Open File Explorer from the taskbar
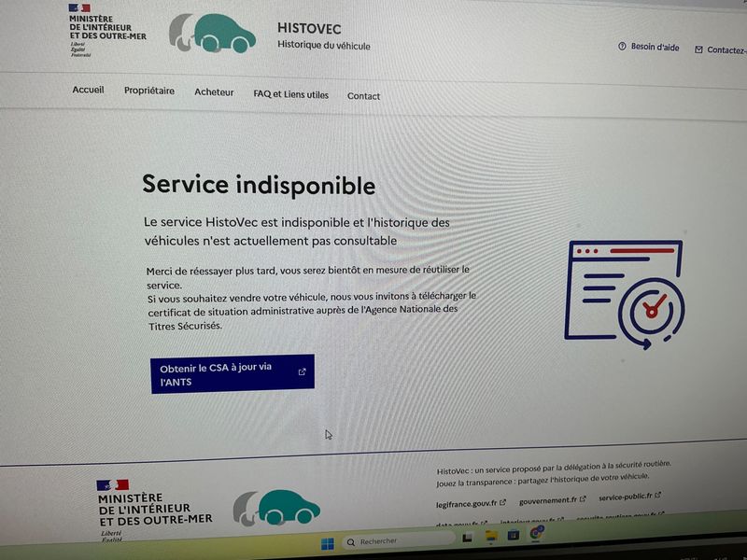This screenshot has width=747, height=560. pyautogui.click(x=491, y=536)
